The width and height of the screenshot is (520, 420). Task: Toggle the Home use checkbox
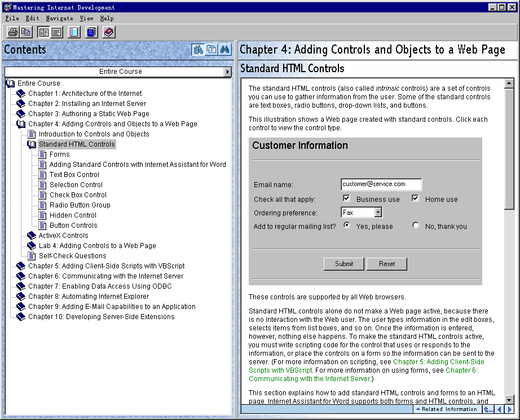point(415,198)
